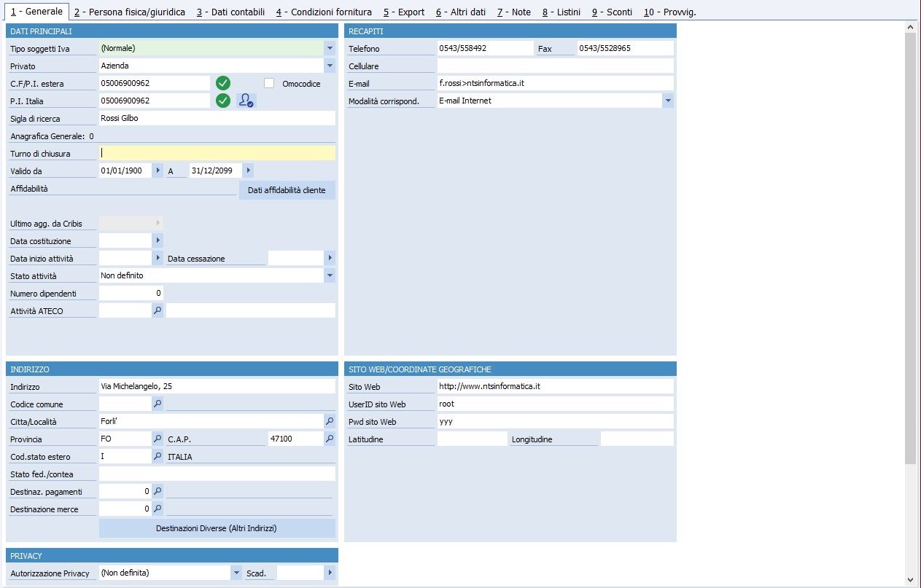Go to the 6 - Altri dati tab

461,12
